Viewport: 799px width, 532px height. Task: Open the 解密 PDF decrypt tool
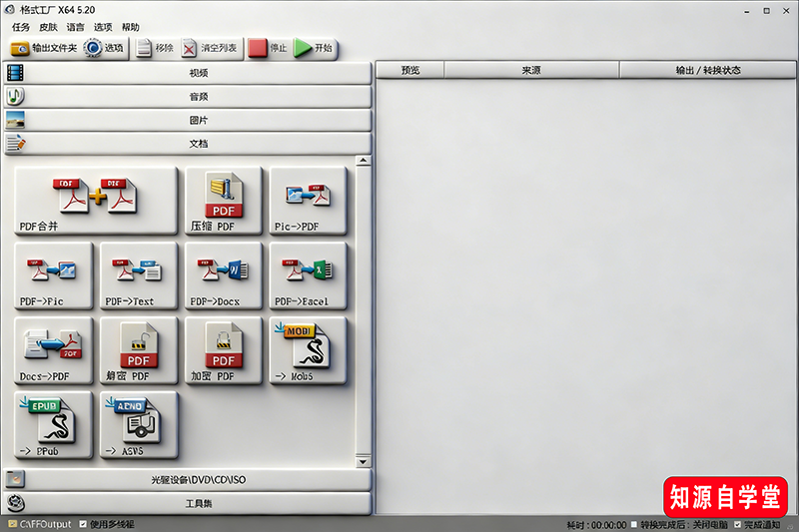pyautogui.click(x=138, y=351)
